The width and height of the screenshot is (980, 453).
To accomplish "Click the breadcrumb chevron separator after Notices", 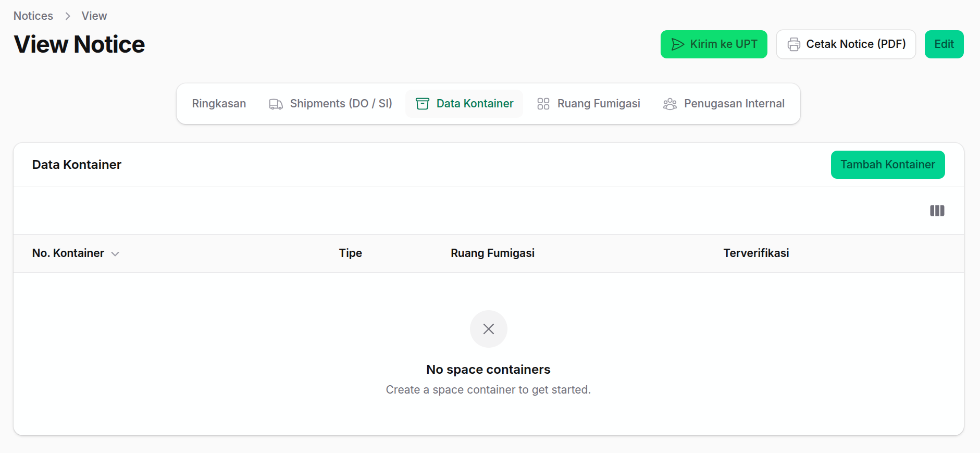I will [68, 16].
